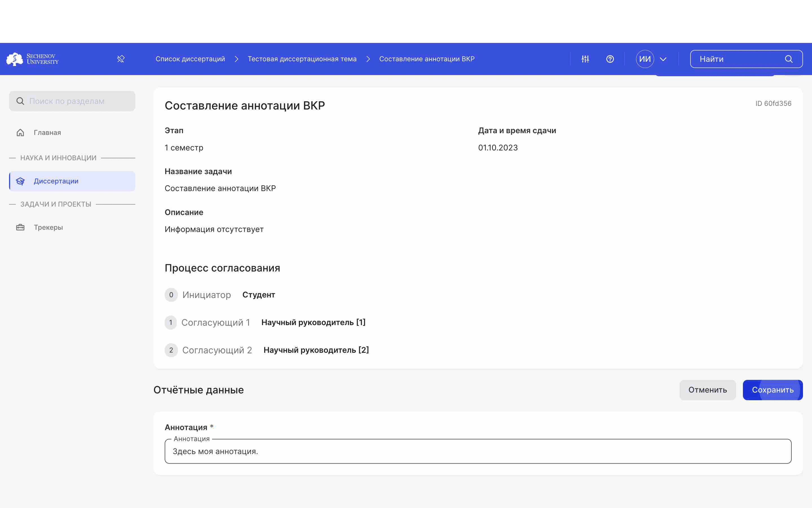Click the briefcase icon beside Трекеры

click(20, 227)
